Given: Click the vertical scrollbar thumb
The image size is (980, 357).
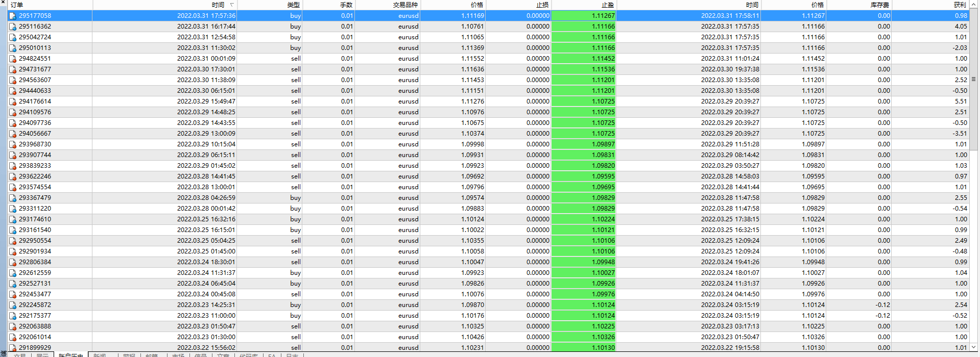Looking at the screenshot, I should [973, 79].
